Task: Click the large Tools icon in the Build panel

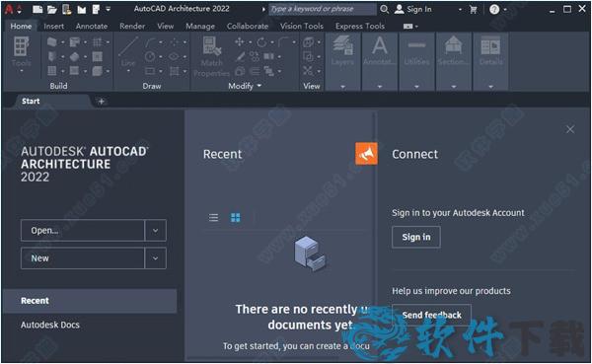Action: coord(21,46)
